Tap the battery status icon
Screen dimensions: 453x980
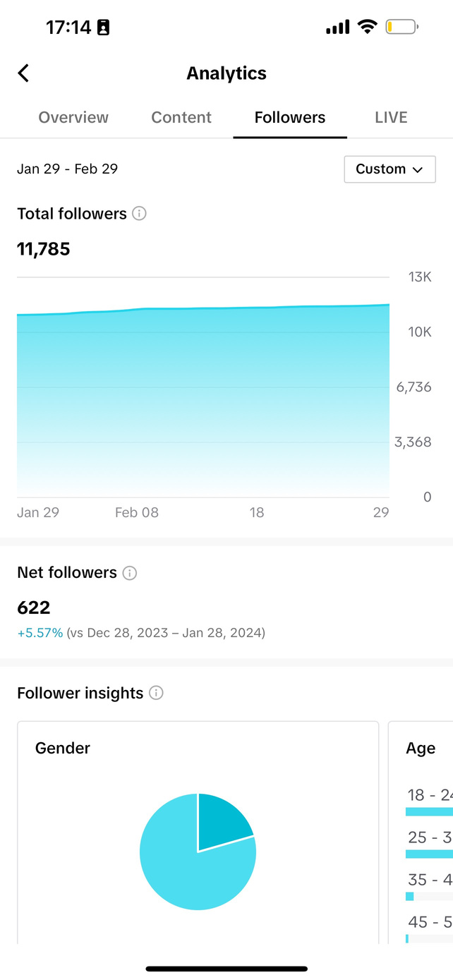click(x=401, y=28)
